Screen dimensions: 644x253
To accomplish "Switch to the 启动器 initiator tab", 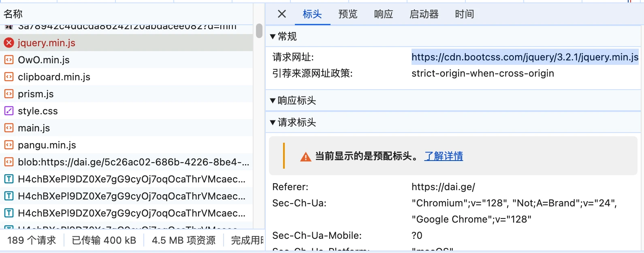I will point(424,14).
